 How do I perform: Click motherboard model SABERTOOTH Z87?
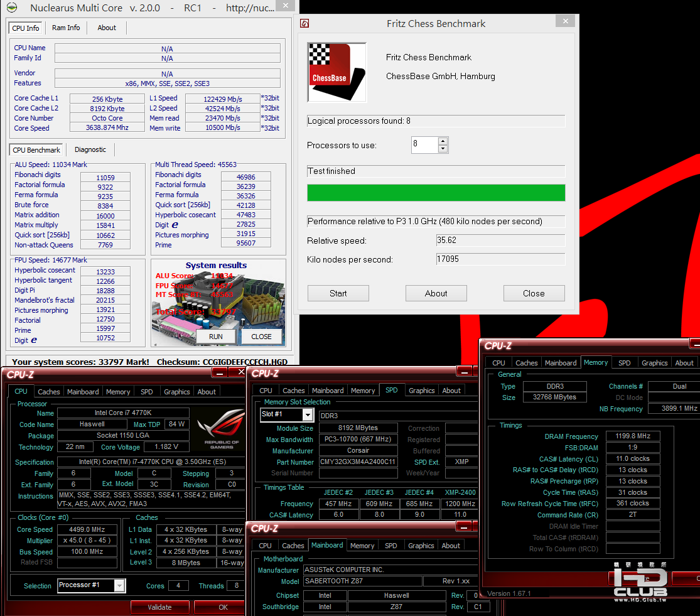tap(362, 581)
